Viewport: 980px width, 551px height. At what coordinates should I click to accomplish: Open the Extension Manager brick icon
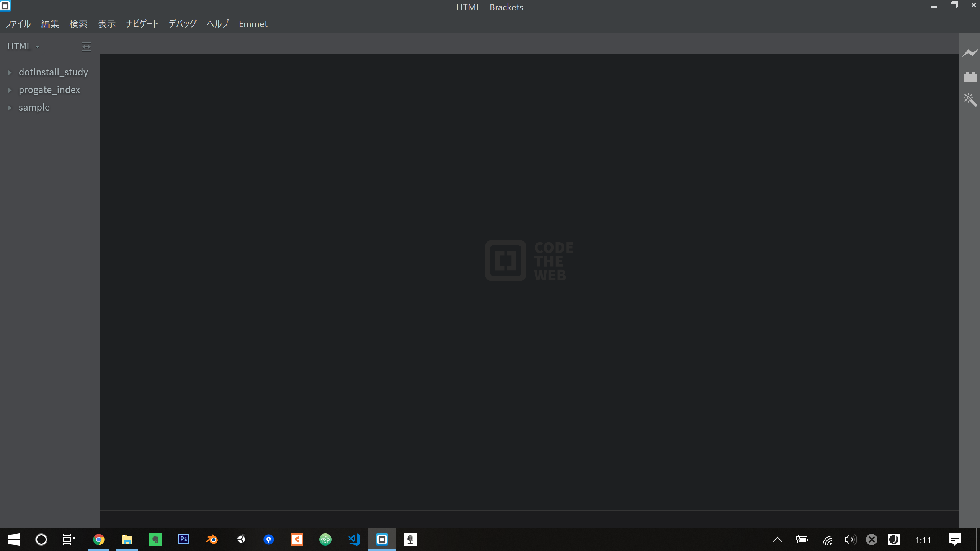pos(970,77)
